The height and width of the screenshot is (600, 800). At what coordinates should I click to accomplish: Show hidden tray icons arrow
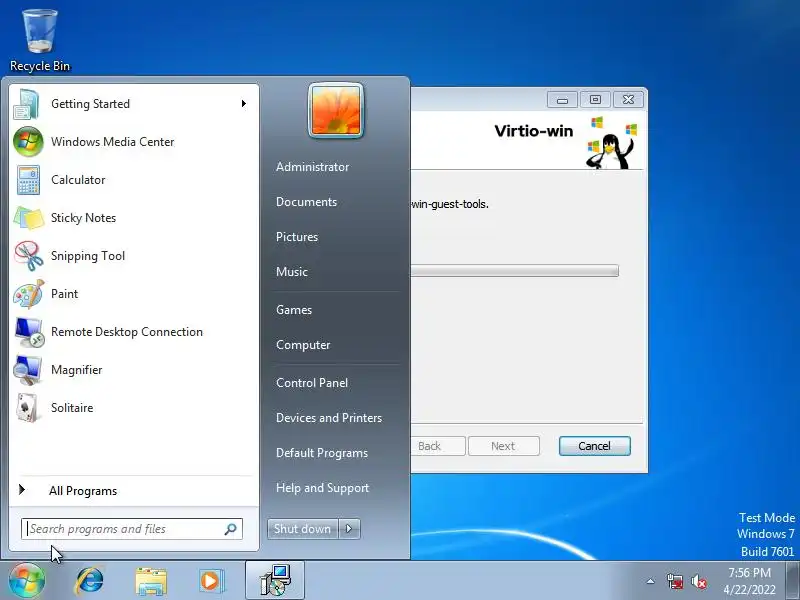[651, 581]
